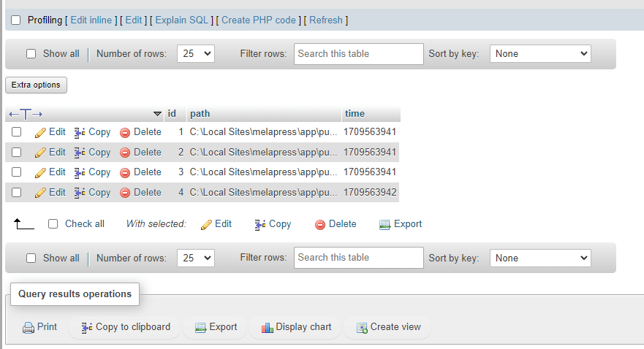Open Extra options button
This screenshot has height=349, width=644.
point(36,85)
